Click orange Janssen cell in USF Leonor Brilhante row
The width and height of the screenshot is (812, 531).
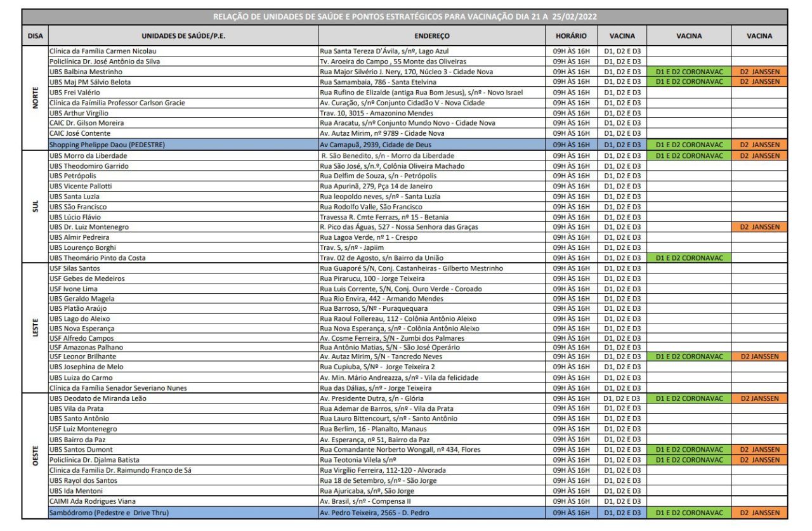(x=759, y=357)
